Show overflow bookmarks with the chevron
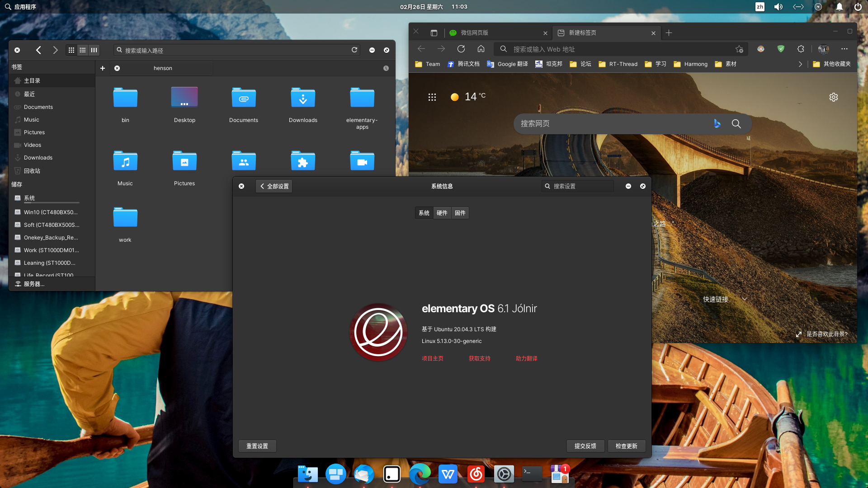This screenshot has height=488, width=868. click(800, 64)
